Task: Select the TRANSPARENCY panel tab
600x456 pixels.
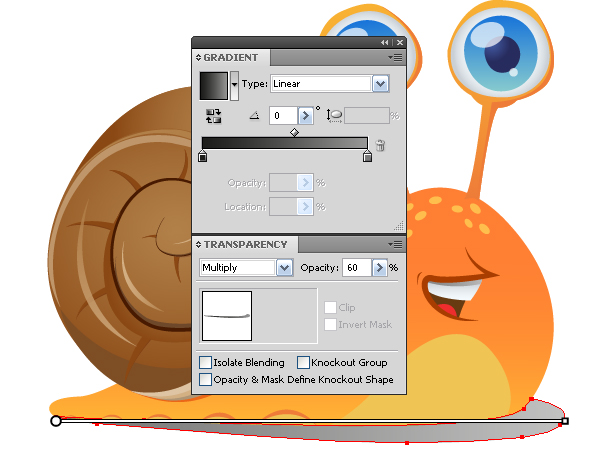Action: [245, 244]
